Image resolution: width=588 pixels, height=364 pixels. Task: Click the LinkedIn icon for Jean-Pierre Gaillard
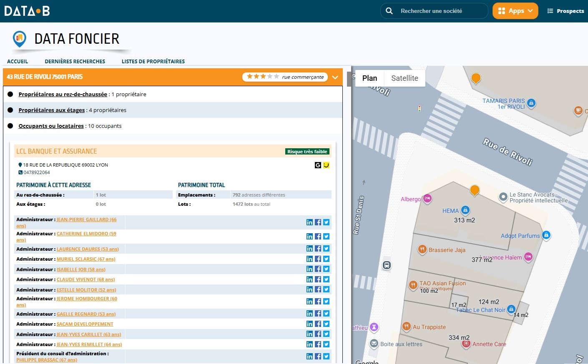309,222
